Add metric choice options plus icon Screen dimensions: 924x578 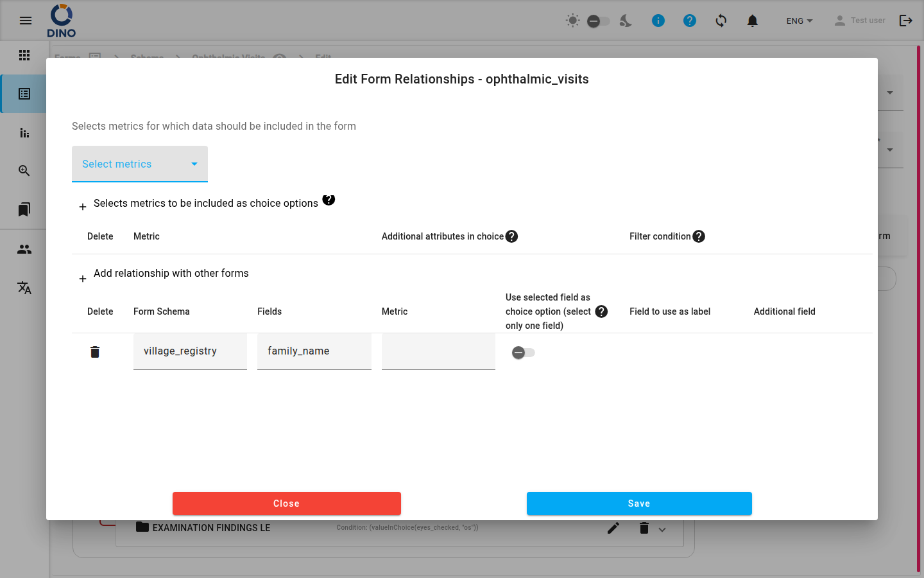[x=83, y=207]
